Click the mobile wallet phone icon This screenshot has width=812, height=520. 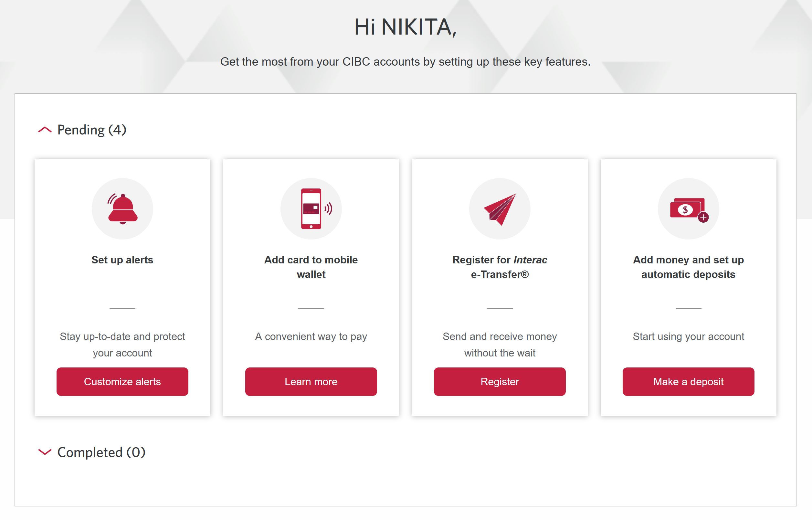pos(311,209)
